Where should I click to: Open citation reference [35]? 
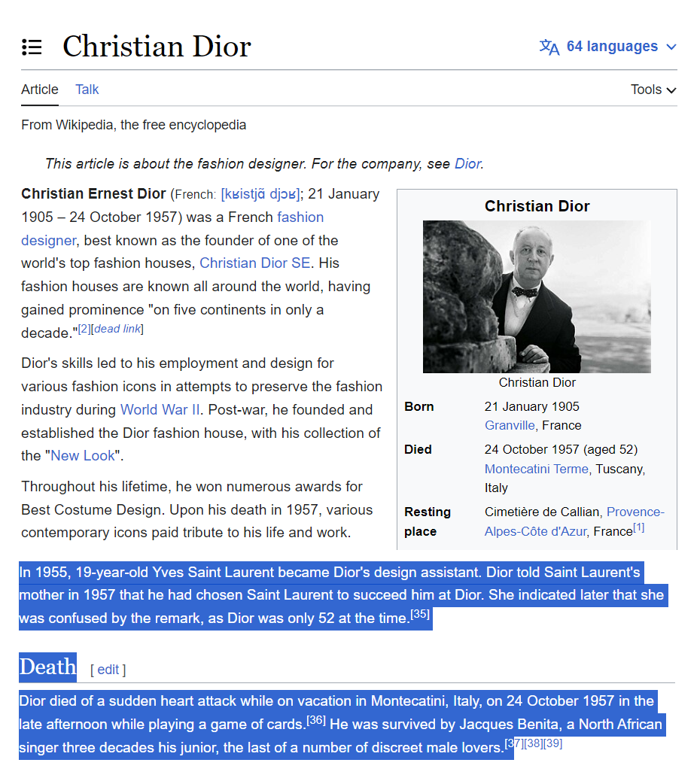click(x=420, y=613)
